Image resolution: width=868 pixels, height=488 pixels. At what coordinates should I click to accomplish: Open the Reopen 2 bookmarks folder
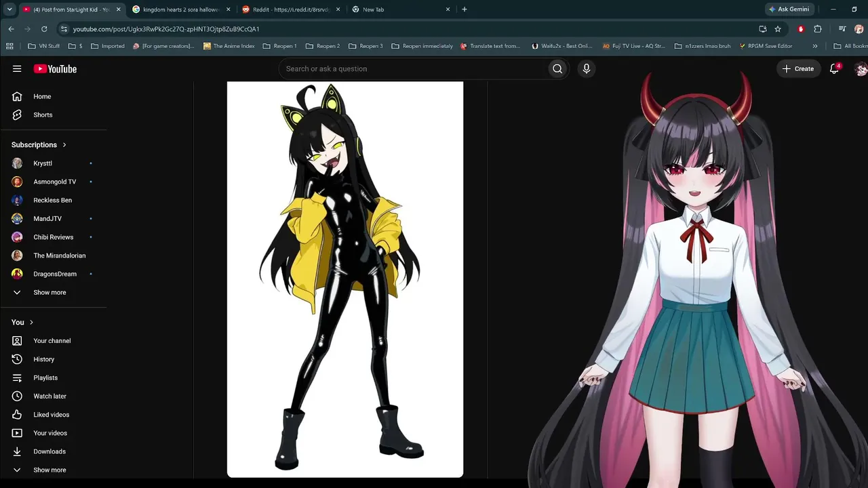[x=323, y=46]
